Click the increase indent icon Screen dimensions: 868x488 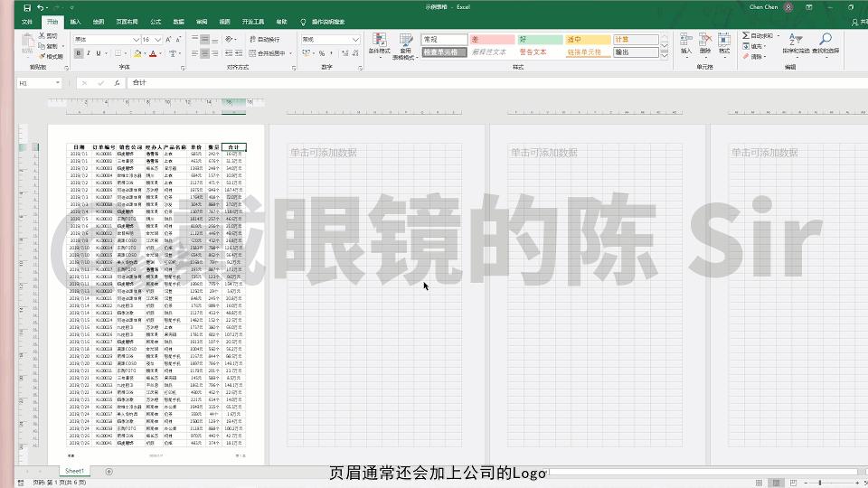click(239, 53)
